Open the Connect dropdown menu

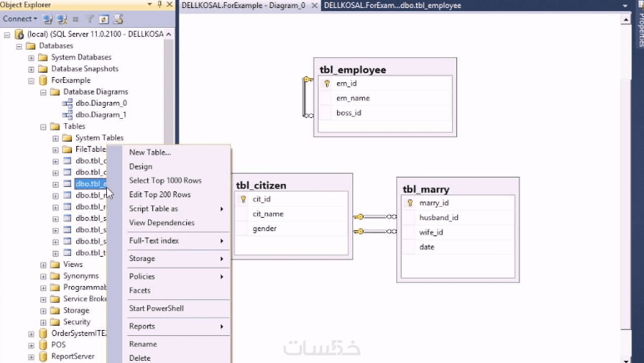tap(20, 19)
